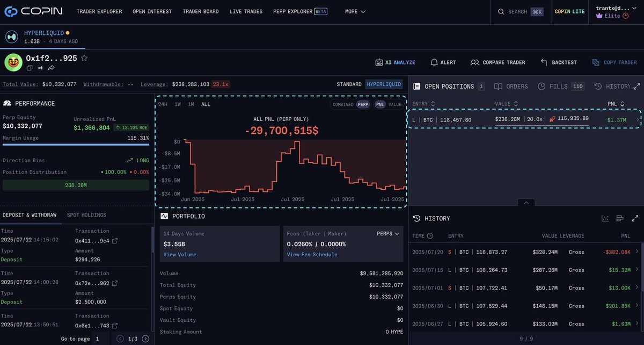Expand History panel fullscreen icon
This screenshot has height=345, width=644.
[635, 218]
